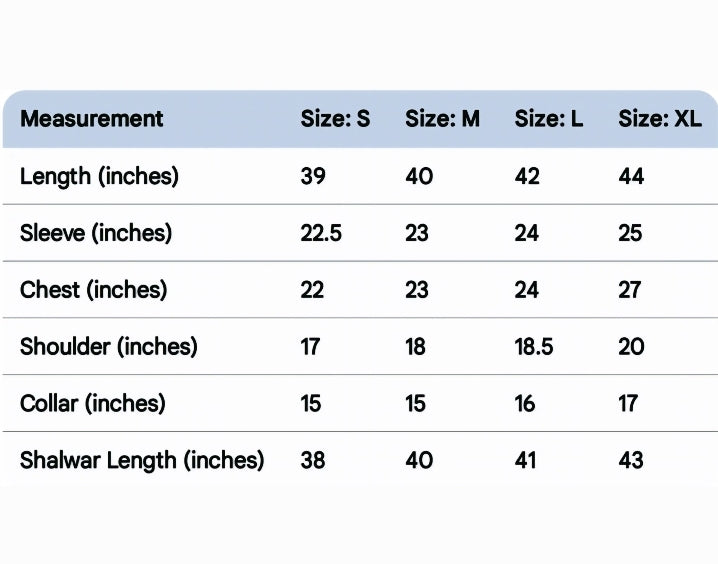Select the Size: S column header
The height and width of the screenshot is (564, 718).
[x=335, y=119]
